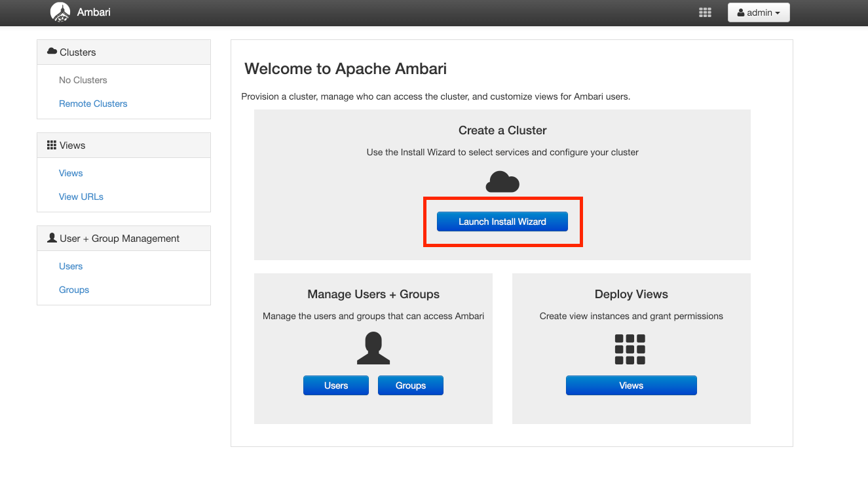Click the No Clusters label in the sidebar

click(x=83, y=79)
